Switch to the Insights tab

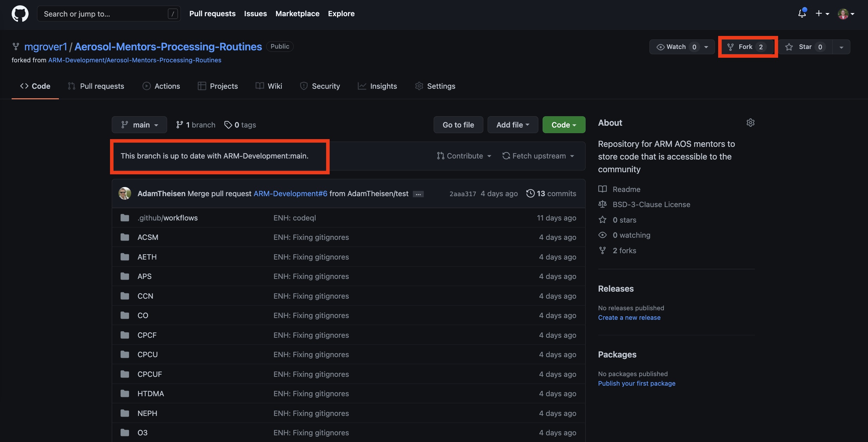pos(377,86)
